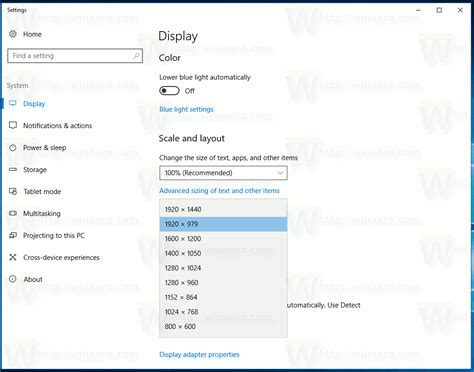Screen dimensions: 474x372
Task: Select 1280 × 1024 resolution
Action: point(223,268)
